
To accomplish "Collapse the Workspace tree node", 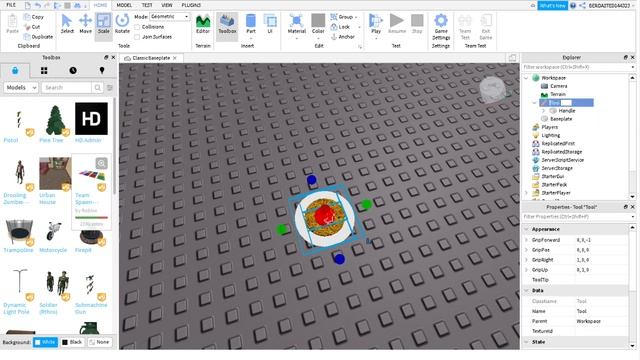I will click(526, 78).
